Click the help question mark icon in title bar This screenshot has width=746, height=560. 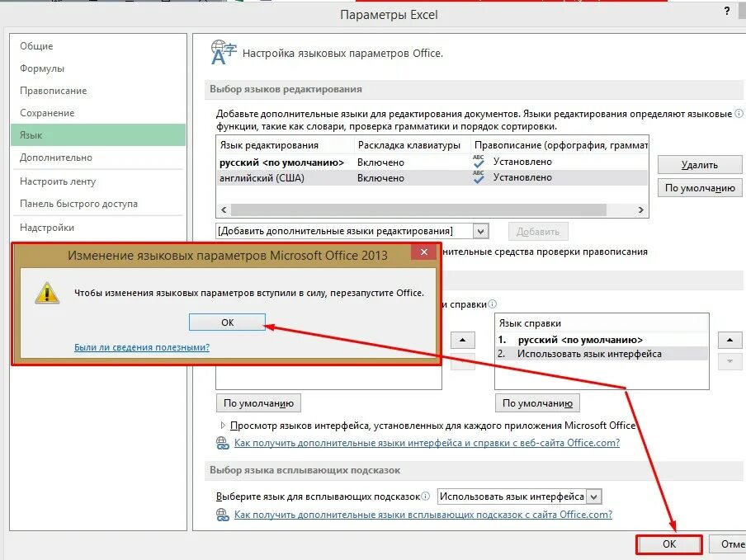[726, 11]
